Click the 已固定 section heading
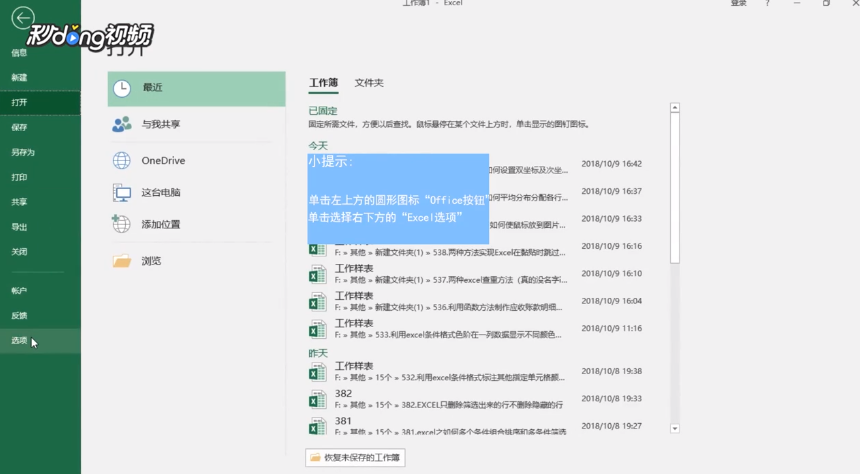The width and height of the screenshot is (860, 474). 323,111
